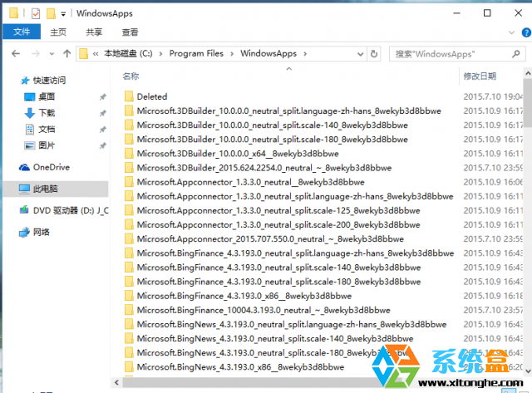Select BingFinance language-zh-hans folder
The height and width of the screenshot is (393, 532).
295,253
